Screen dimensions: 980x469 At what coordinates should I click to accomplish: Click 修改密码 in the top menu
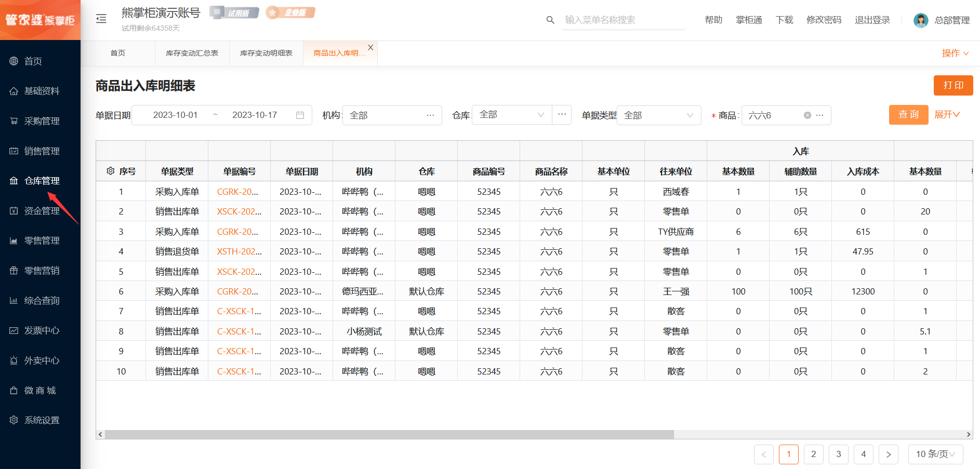pos(824,20)
